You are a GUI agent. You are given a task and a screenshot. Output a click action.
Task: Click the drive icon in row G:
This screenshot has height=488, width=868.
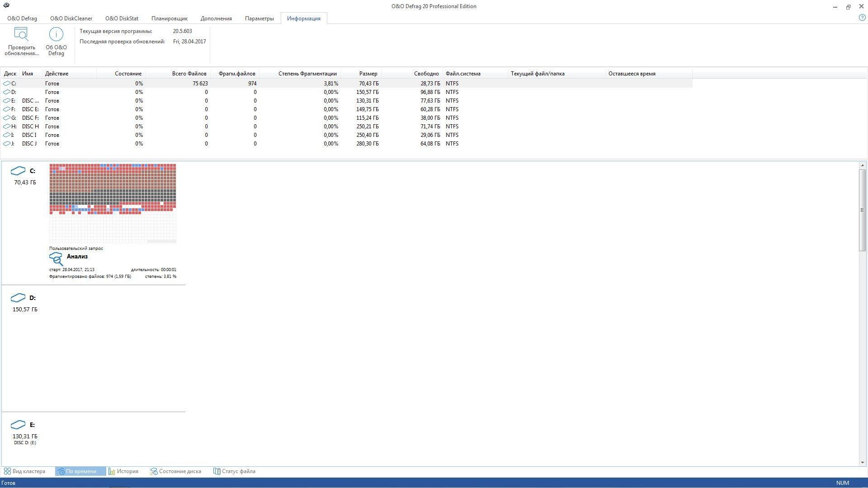click(x=7, y=118)
